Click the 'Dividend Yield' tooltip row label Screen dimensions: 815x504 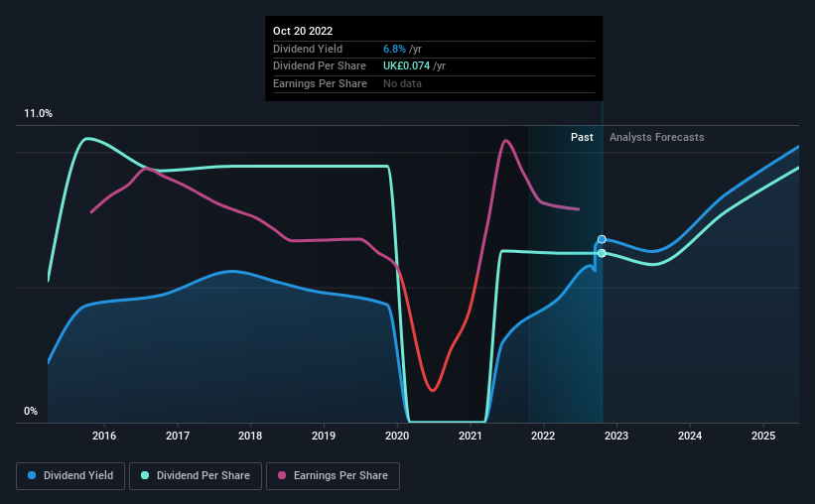coord(308,49)
